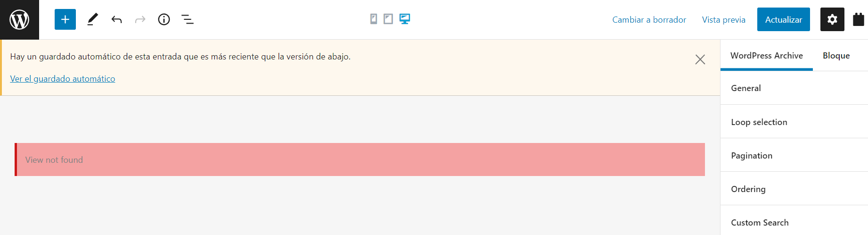Select the WordPress Archive tab
Viewport: 868px width, 235px height.
click(766, 56)
